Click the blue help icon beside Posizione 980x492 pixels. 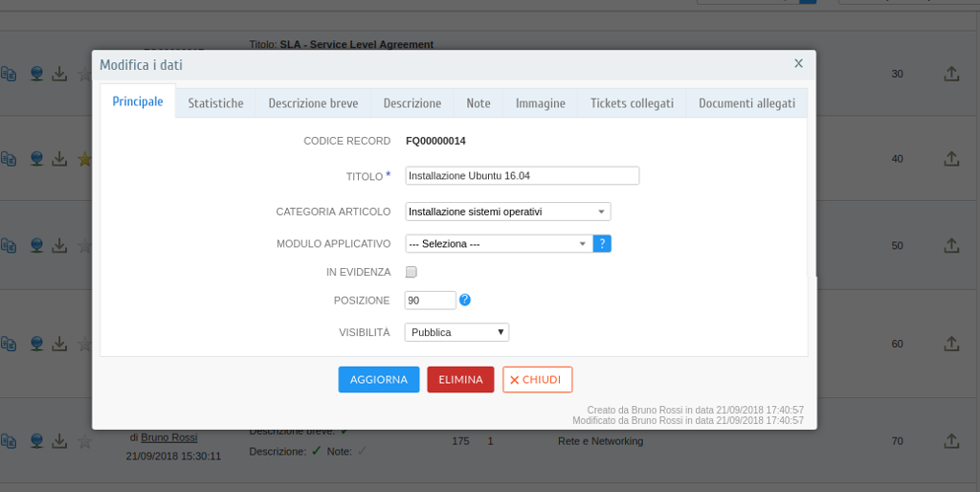[465, 300]
